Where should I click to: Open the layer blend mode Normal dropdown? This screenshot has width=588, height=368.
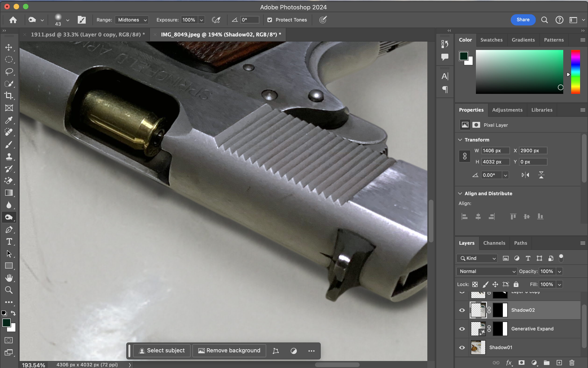(x=487, y=271)
